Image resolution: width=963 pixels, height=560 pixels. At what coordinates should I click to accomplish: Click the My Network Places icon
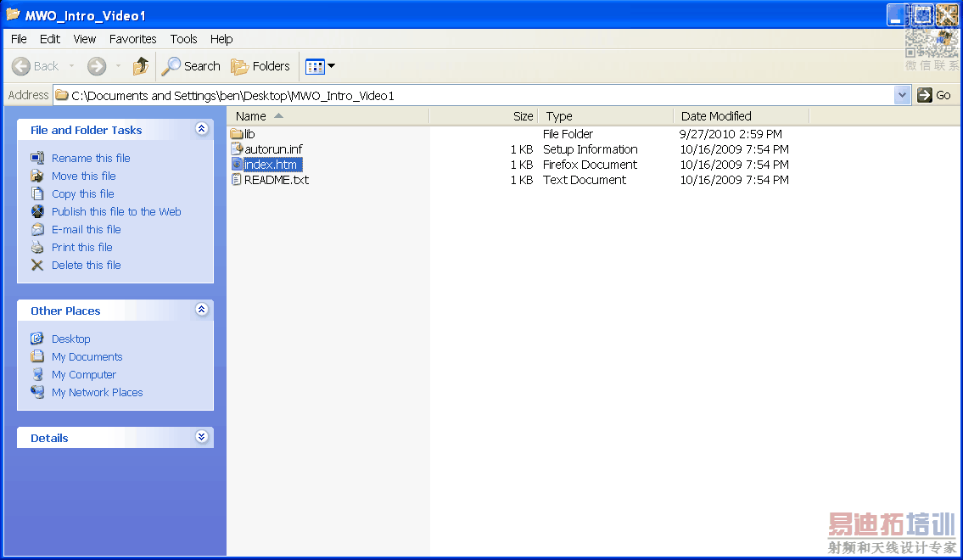37,392
